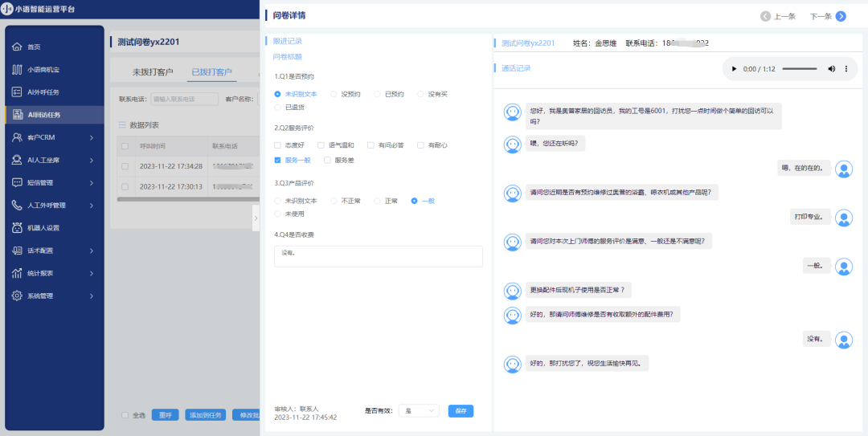The image size is (868, 436).
Task: Open 机器人设置 robot icon
Action: tap(17, 227)
